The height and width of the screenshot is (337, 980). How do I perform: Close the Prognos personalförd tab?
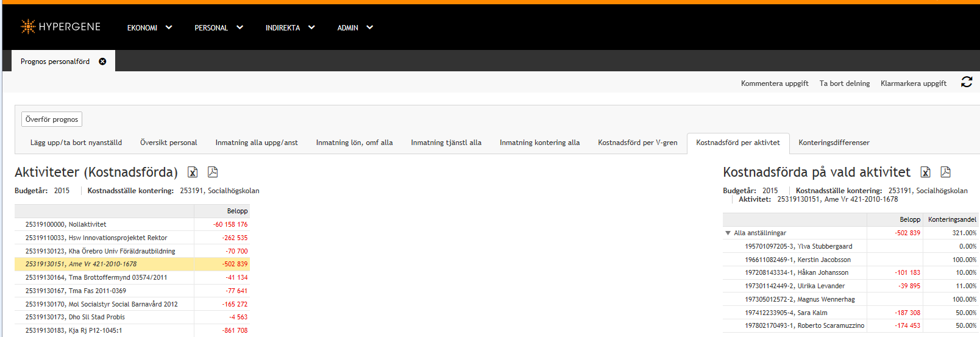pyautogui.click(x=102, y=62)
